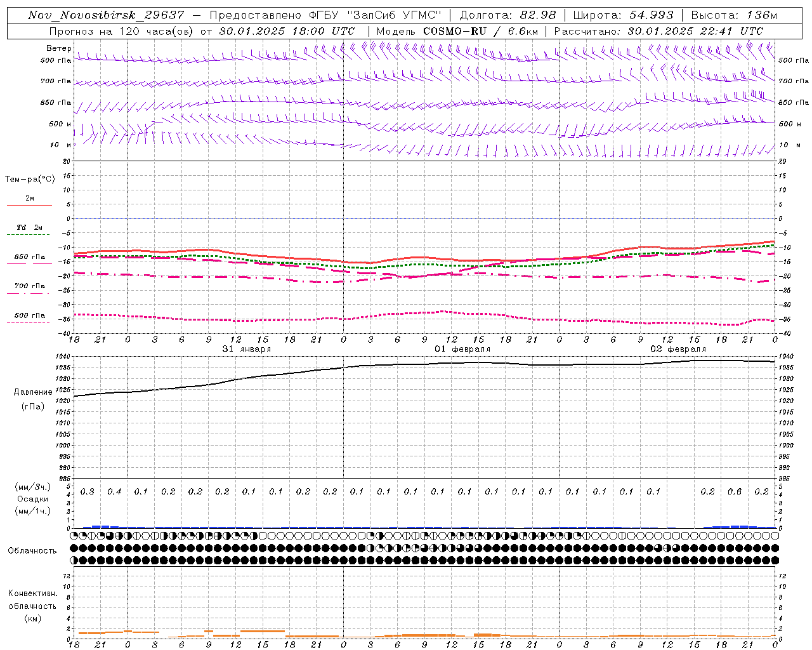Click the Долгота: 82.98 header field
This screenshot has width=812, height=650.
pyautogui.click(x=507, y=15)
